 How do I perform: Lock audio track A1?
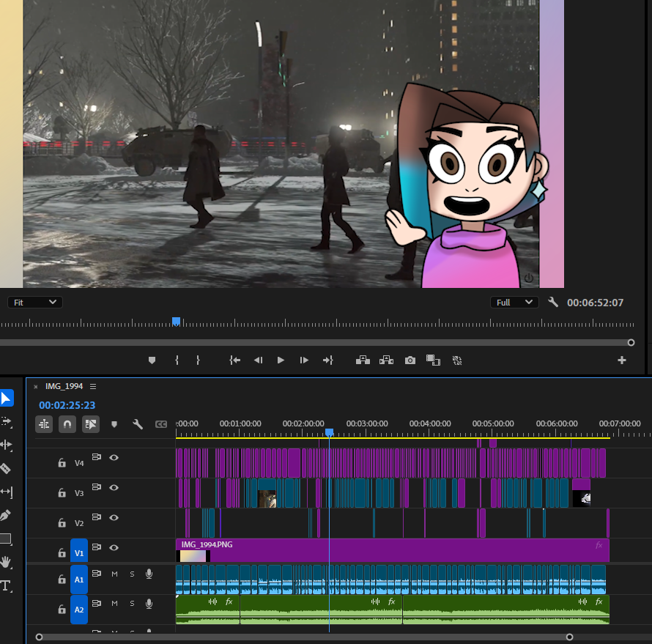pyautogui.click(x=62, y=579)
